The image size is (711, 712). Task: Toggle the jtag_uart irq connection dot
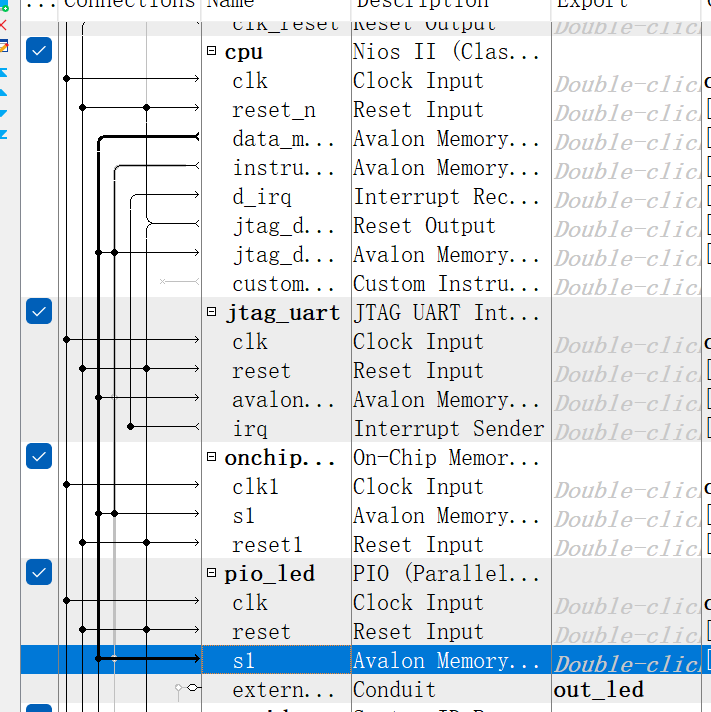130,426
